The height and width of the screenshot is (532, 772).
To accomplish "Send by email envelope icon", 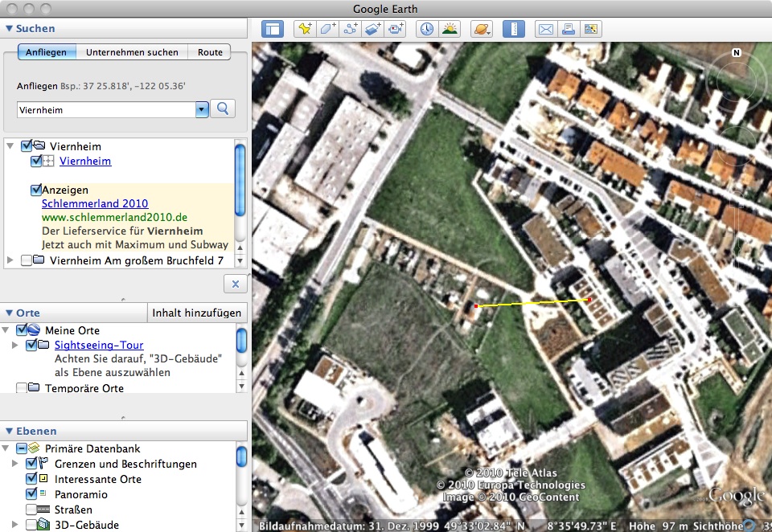I will (x=546, y=29).
